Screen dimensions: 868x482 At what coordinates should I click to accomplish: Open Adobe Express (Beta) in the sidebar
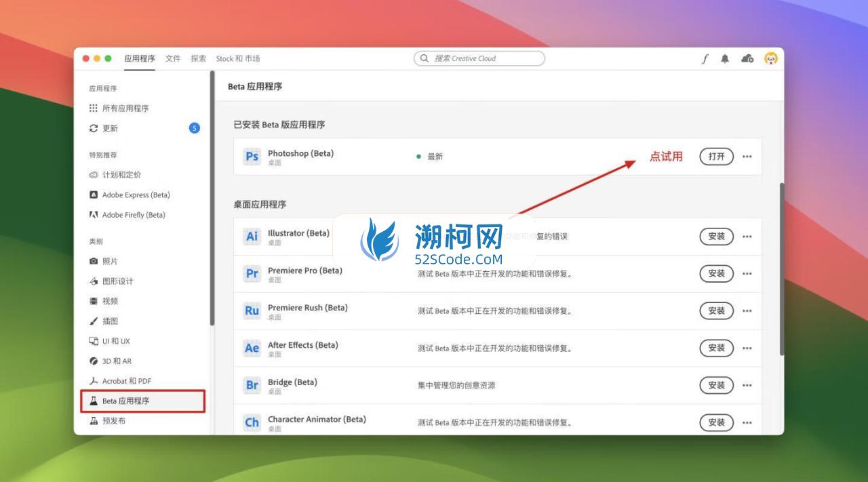pos(130,195)
